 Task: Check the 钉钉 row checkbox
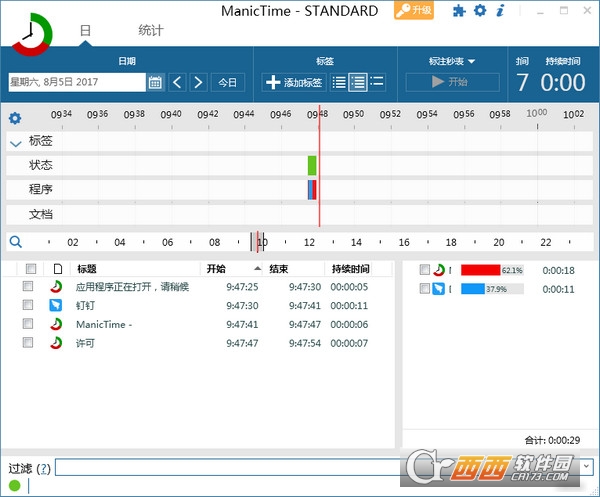pyautogui.click(x=28, y=305)
